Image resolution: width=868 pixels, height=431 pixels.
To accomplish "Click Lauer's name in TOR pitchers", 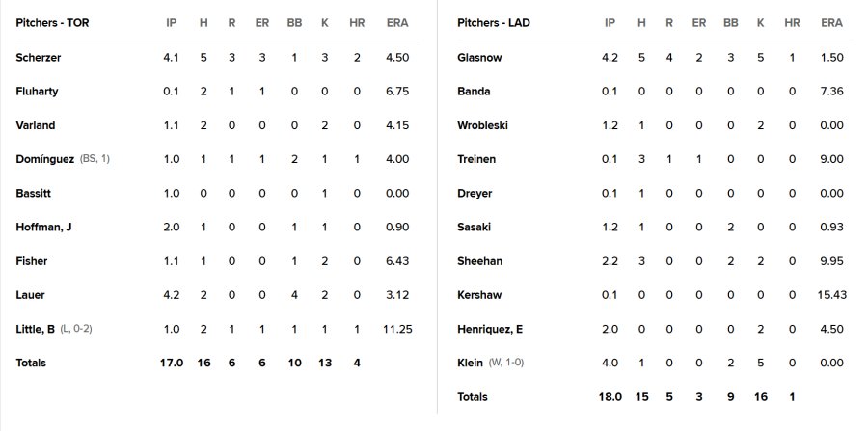I will (31, 295).
